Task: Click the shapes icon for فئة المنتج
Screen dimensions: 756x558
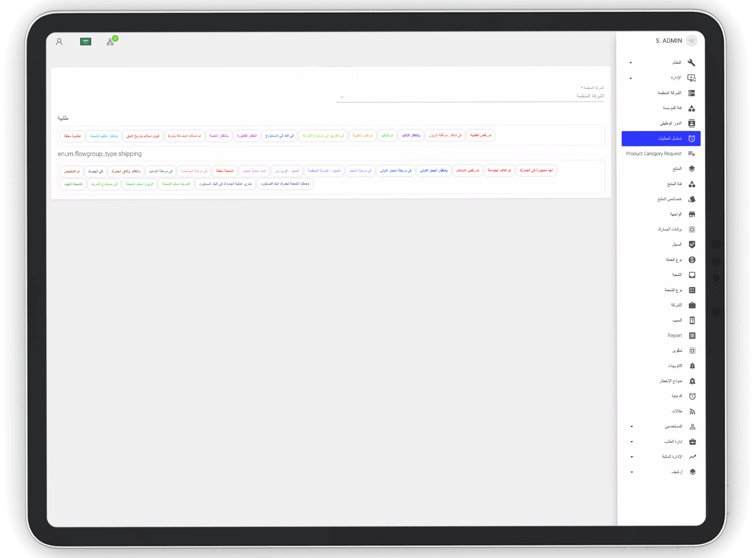Action: click(692, 184)
